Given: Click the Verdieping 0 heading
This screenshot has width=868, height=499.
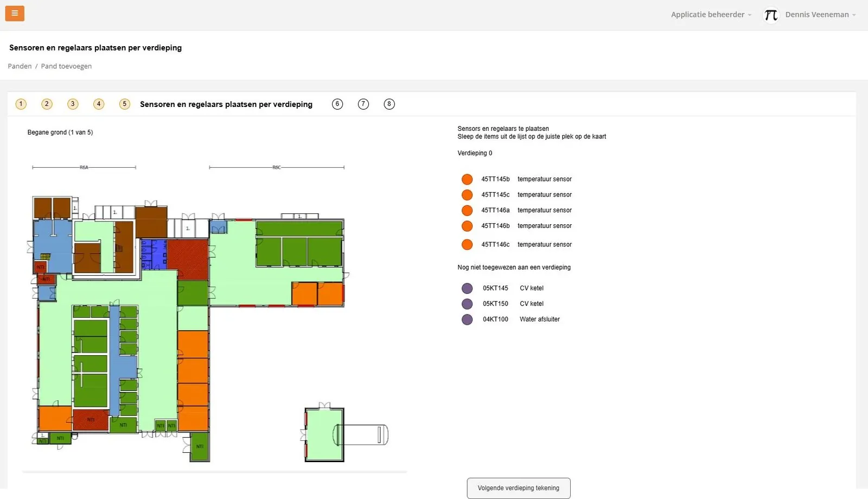Looking at the screenshot, I should [475, 153].
